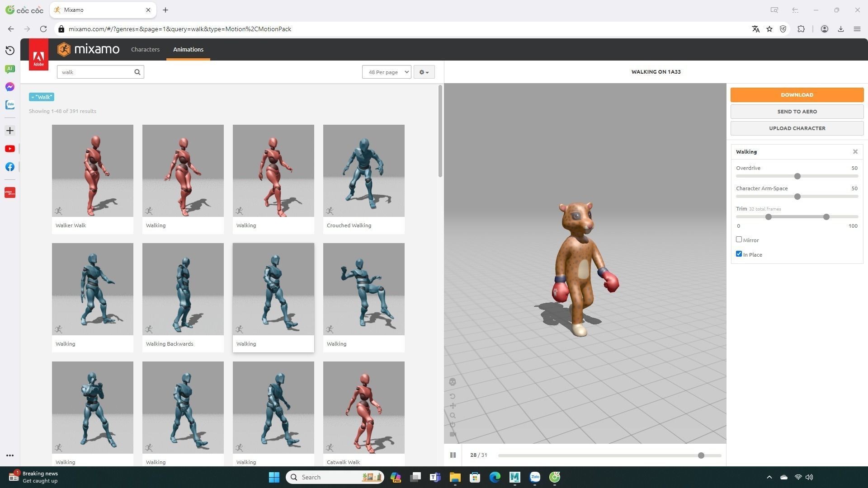This screenshot has width=868, height=488.
Task: Click the motion icon on Crouched Walking thumbnail
Action: [330, 211]
